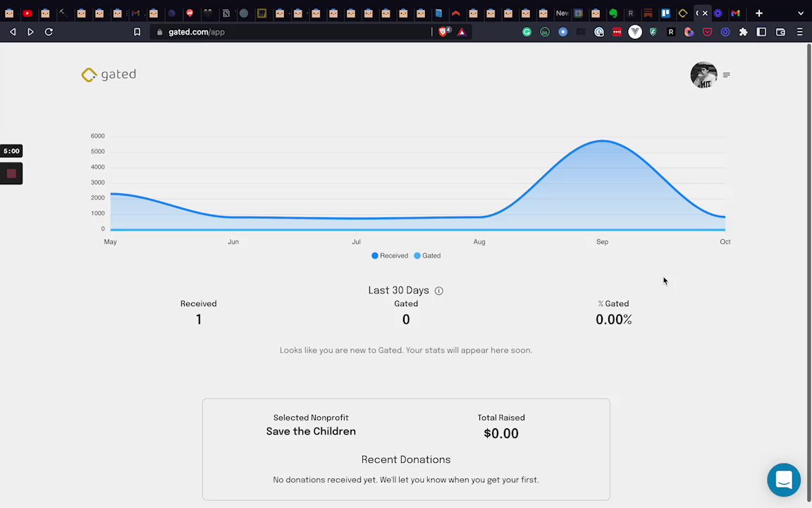The width and height of the screenshot is (812, 508).
Task: Toggle the browser sidebar panel icon
Action: [x=761, y=32]
